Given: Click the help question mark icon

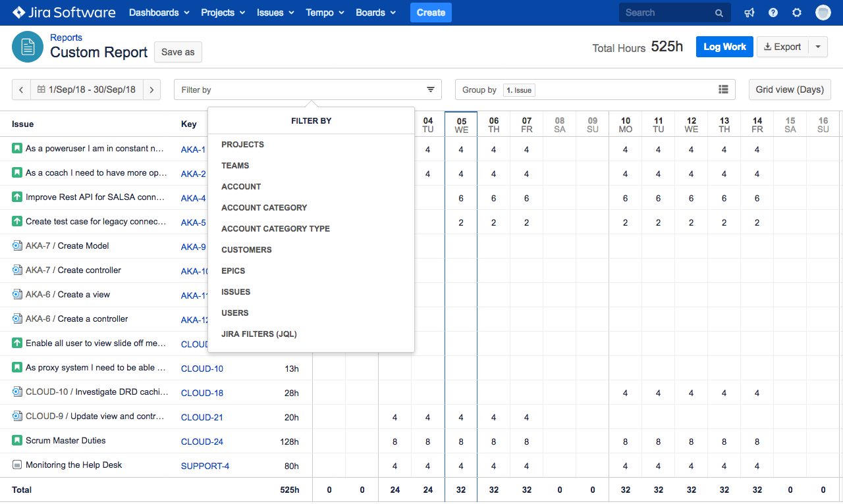Looking at the screenshot, I should 773,12.
